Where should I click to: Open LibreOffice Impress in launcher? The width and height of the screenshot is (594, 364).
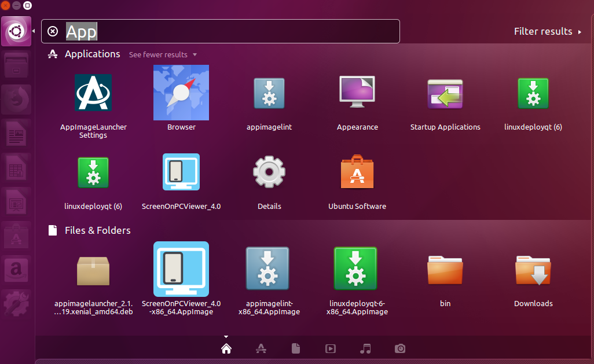pos(16,202)
